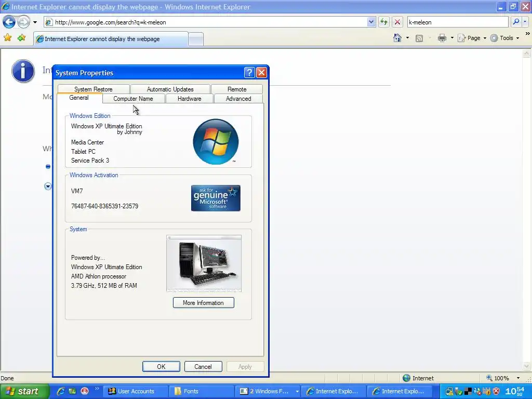The width and height of the screenshot is (532, 399).
Task: Open the '2 Windows F...' taskbar group
Action: [x=268, y=391]
